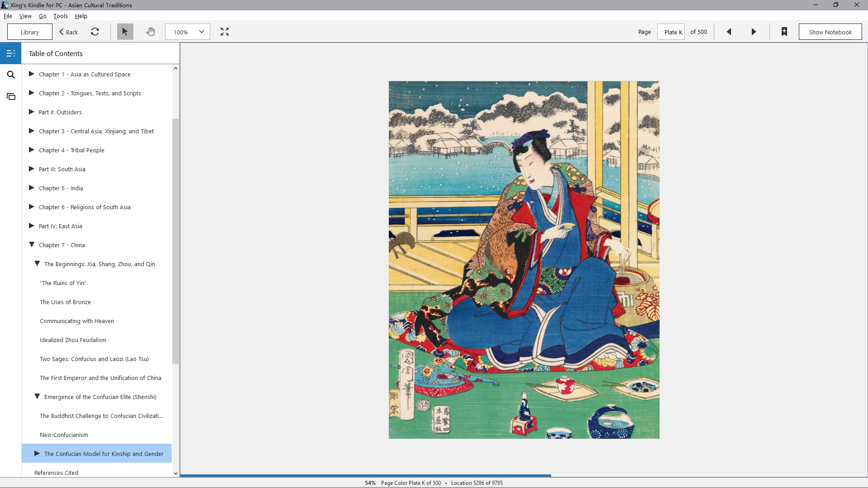The width and height of the screenshot is (868, 488).
Task: Click the Location 5286 of 9795 status text
Action: click(477, 483)
